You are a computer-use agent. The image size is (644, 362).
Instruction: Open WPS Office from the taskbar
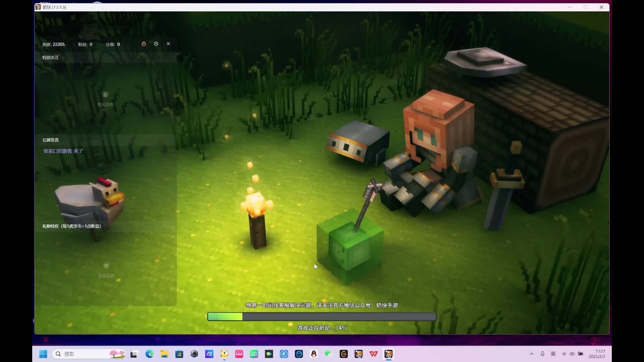click(x=373, y=354)
